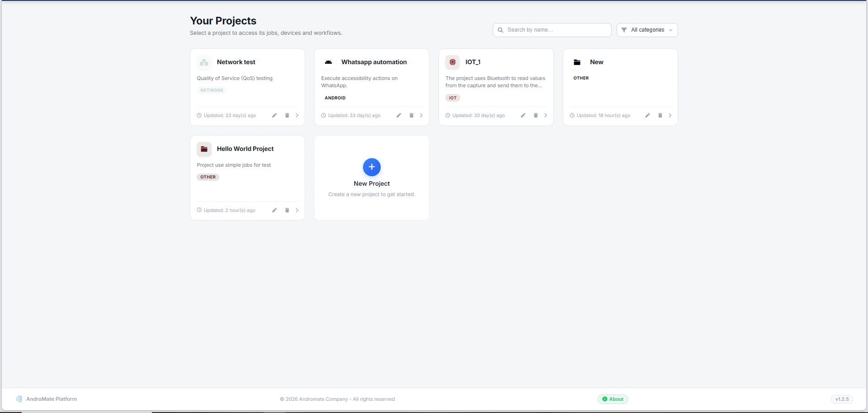Open Whatsapp automation via arrow chevron

421,115
